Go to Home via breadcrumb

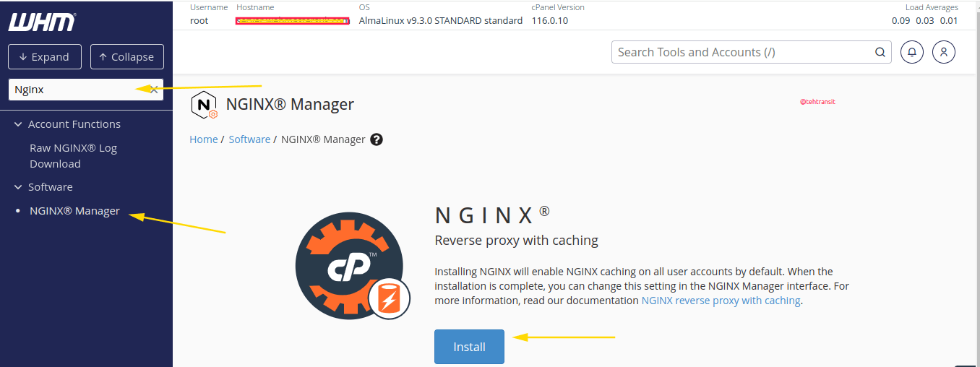pos(203,139)
